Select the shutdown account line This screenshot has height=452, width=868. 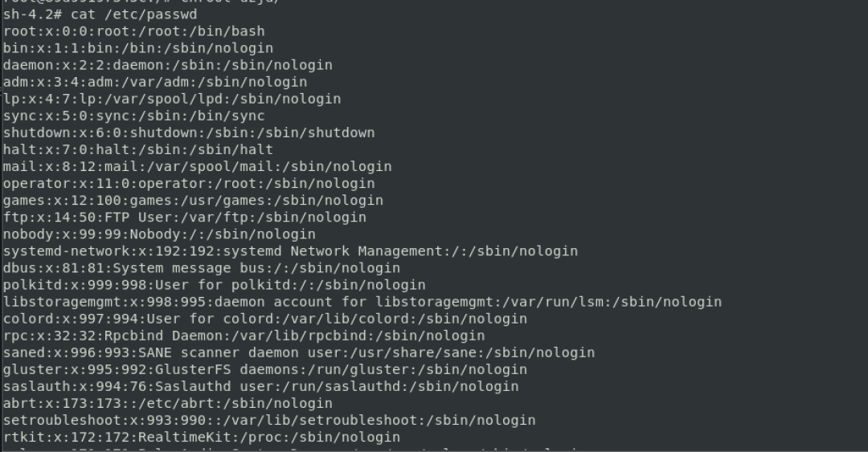(x=189, y=132)
